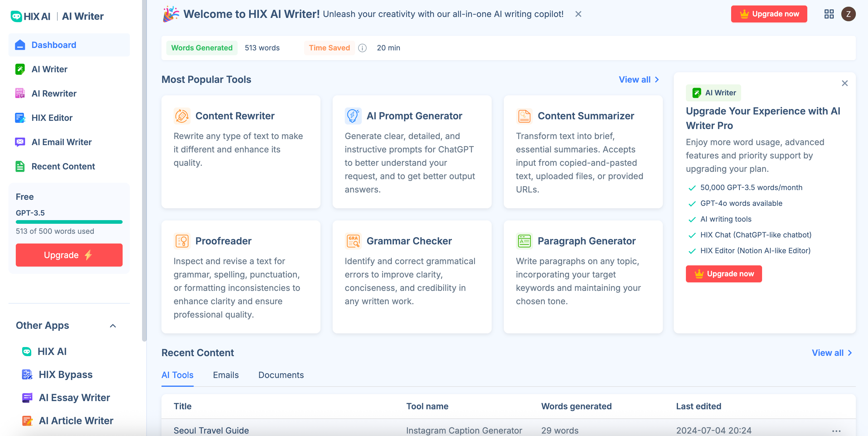Image resolution: width=868 pixels, height=436 pixels.
Task: Open HIX Editor from the sidebar
Action: [x=69, y=118]
